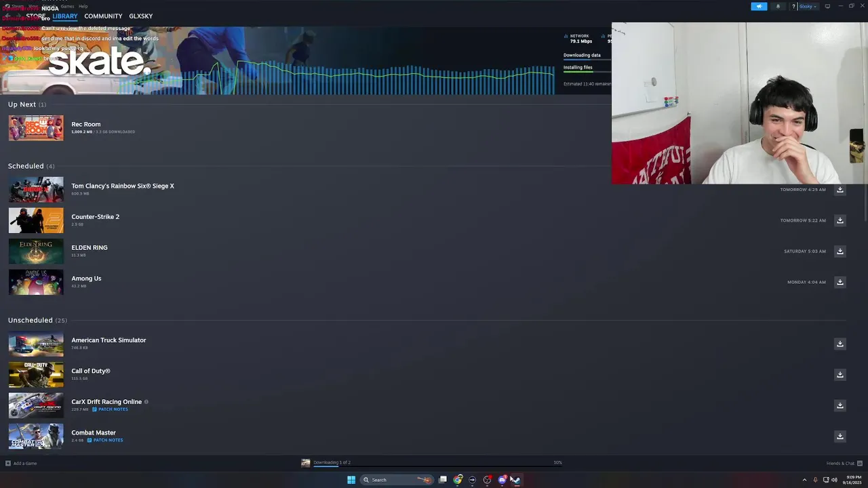Click the Call of Duty download icon
868x488 pixels.
840,375
